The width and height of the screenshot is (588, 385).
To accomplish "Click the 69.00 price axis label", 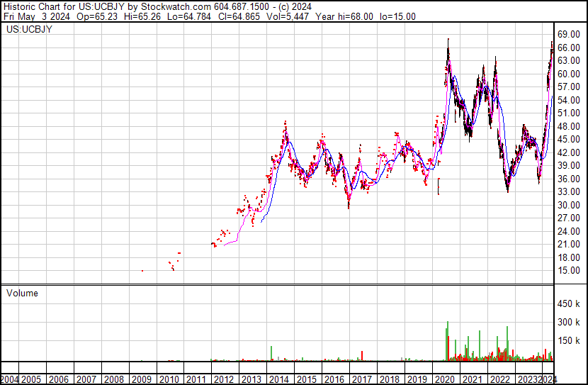I will (x=569, y=35).
